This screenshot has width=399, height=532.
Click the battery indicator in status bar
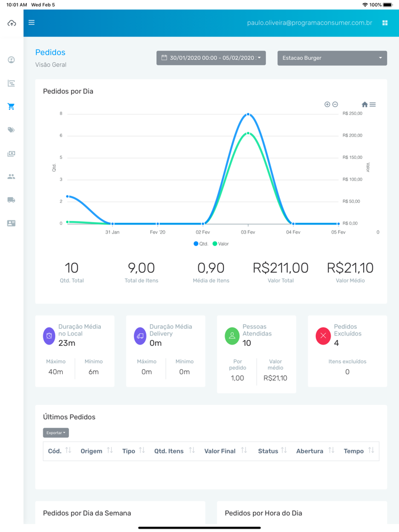pos(388,5)
